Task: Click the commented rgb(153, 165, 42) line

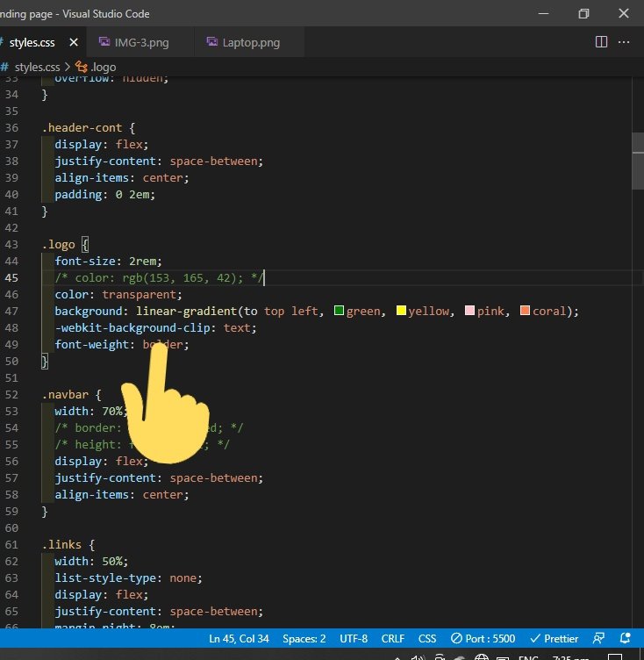Action: pos(159,278)
